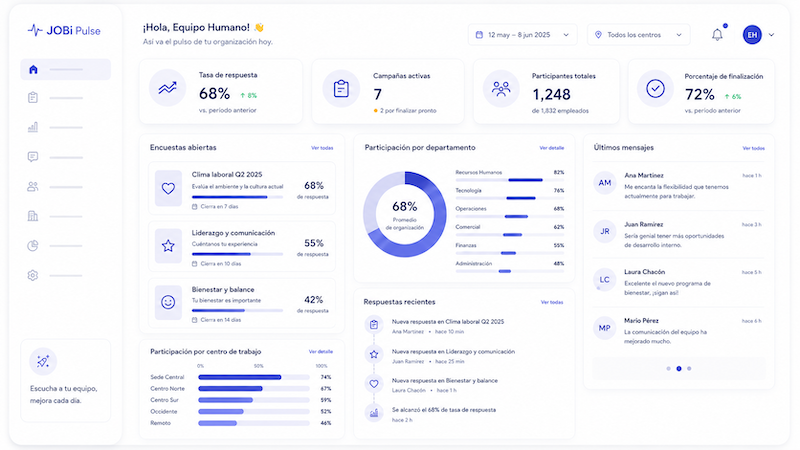Click the star icon of Liderazgo y comunicación
Screen dimensions: 800x450
click(168, 246)
